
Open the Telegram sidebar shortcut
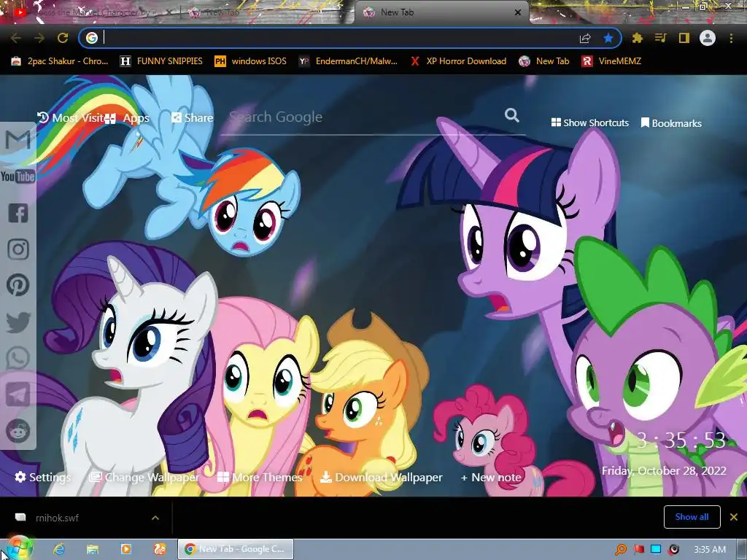click(18, 394)
